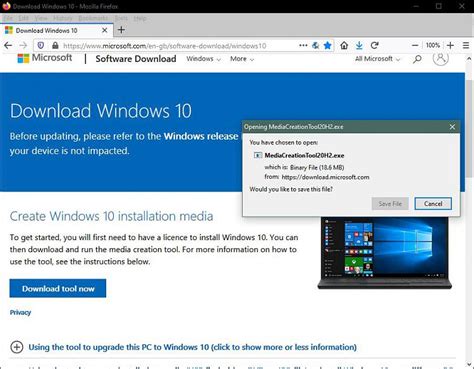
Task: Open the Help menu
Action: click(x=140, y=18)
